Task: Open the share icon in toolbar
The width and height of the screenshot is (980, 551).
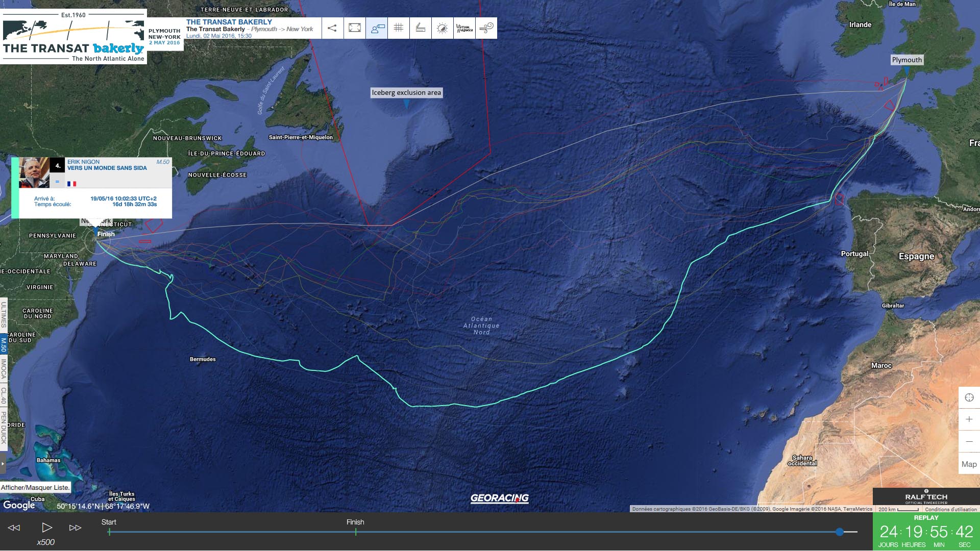Action: pyautogui.click(x=332, y=28)
